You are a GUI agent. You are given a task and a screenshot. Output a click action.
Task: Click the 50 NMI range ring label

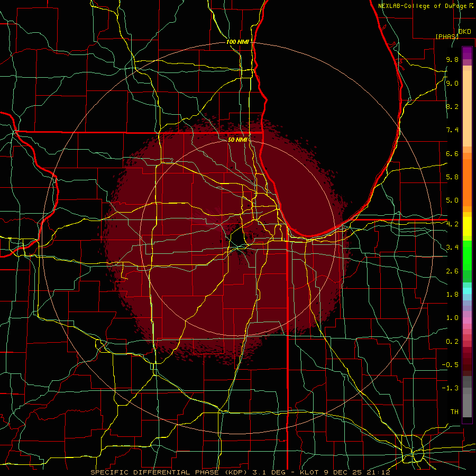click(237, 140)
